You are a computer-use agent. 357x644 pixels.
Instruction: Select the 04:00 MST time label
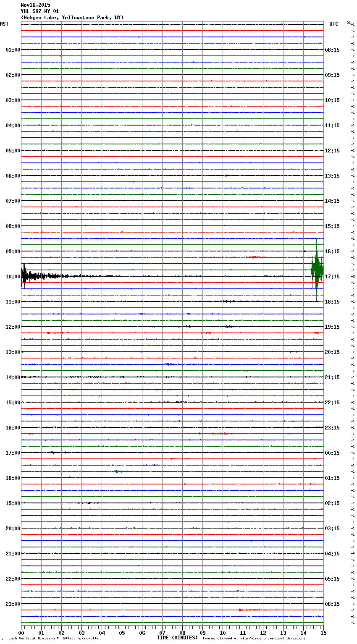pyautogui.click(x=13, y=126)
